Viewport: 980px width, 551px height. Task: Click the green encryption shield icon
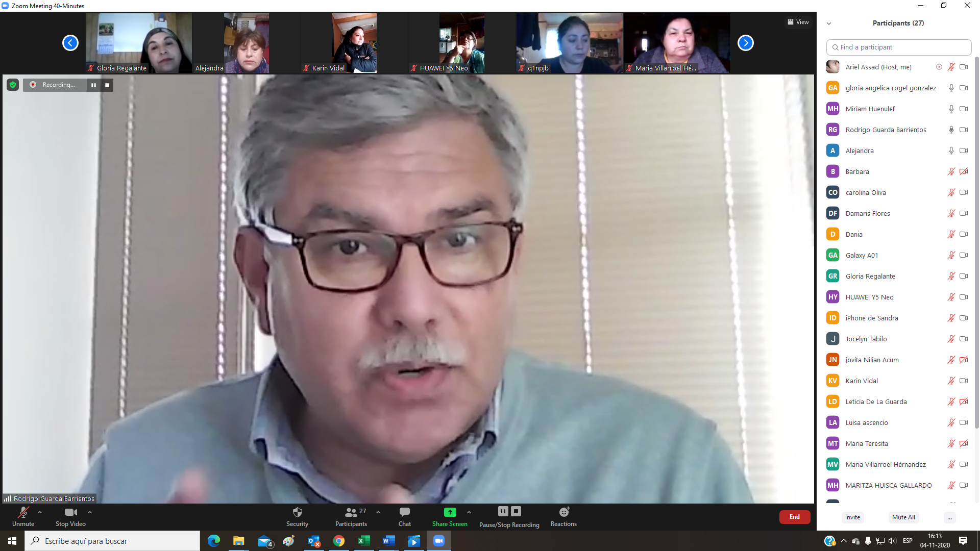pyautogui.click(x=13, y=85)
